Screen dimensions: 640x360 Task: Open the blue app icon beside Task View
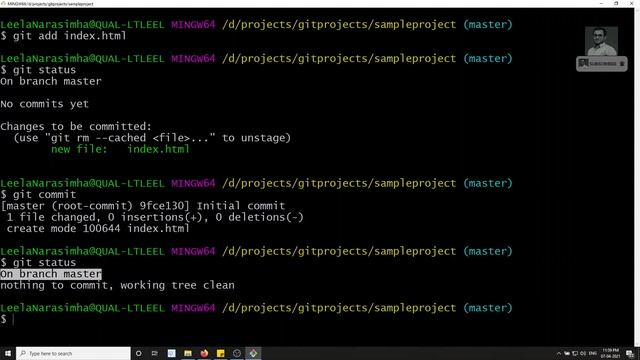[x=171, y=353]
